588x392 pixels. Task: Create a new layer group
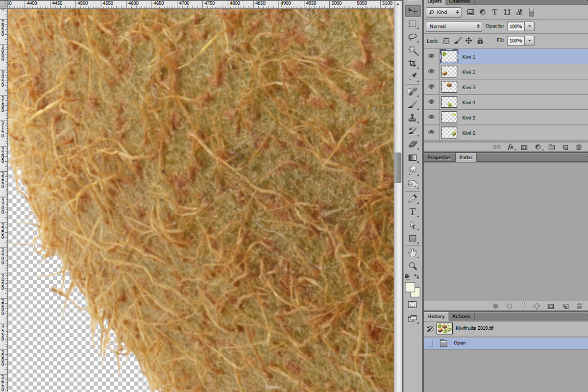click(551, 147)
